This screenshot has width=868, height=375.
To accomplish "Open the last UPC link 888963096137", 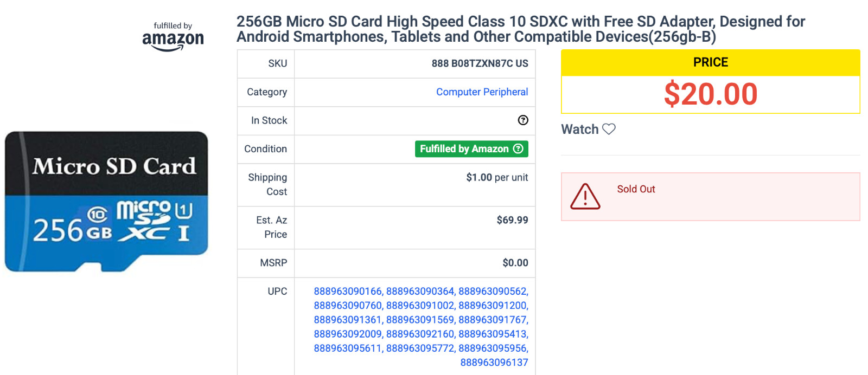I will 494,363.
